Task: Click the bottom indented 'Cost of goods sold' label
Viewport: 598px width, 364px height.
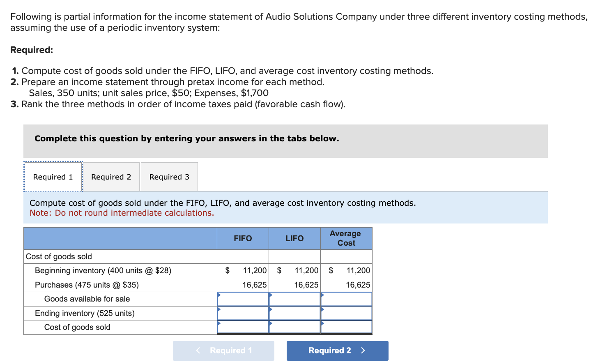Action: (77, 327)
